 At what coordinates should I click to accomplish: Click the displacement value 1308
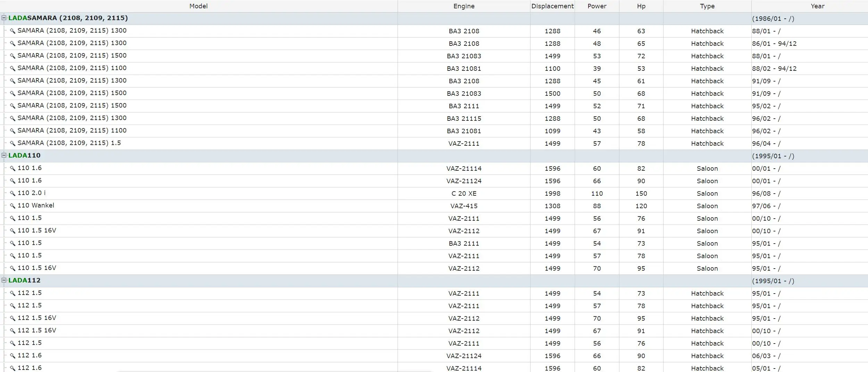[x=552, y=206]
